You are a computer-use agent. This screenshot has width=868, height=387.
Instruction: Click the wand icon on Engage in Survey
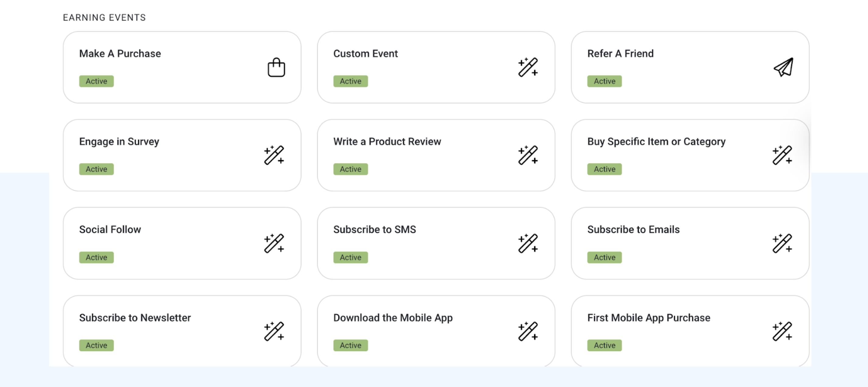[274, 155]
